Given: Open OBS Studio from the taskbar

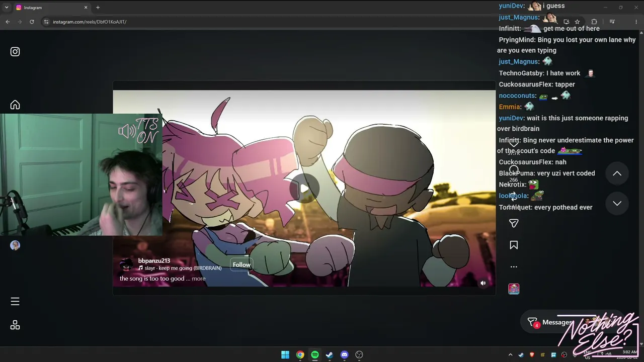Looking at the screenshot, I should pos(359,355).
